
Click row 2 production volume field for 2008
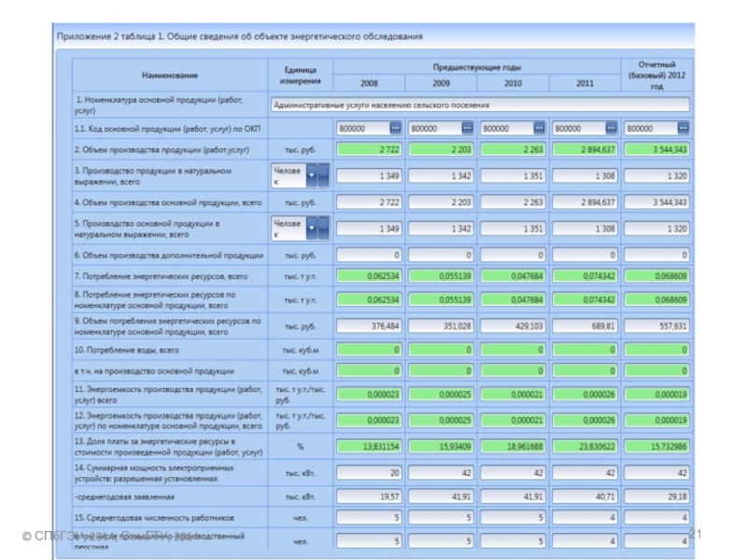coord(370,149)
